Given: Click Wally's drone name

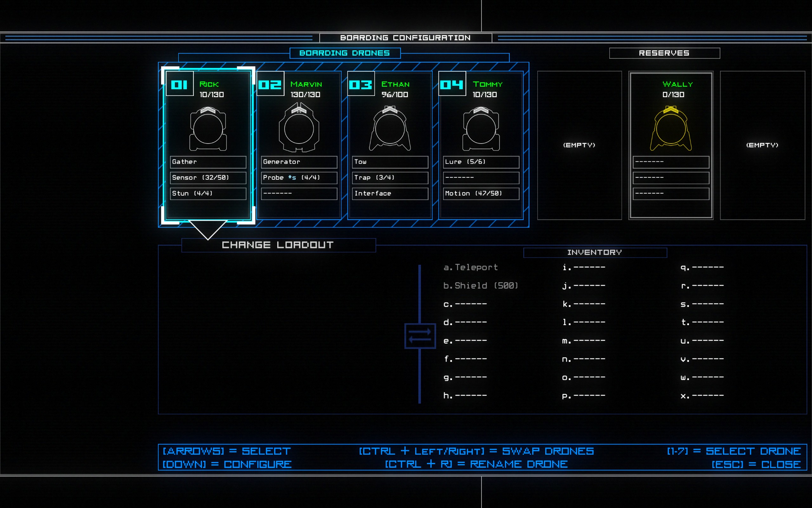Looking at the screenshot, I should [x=678, y=84].
